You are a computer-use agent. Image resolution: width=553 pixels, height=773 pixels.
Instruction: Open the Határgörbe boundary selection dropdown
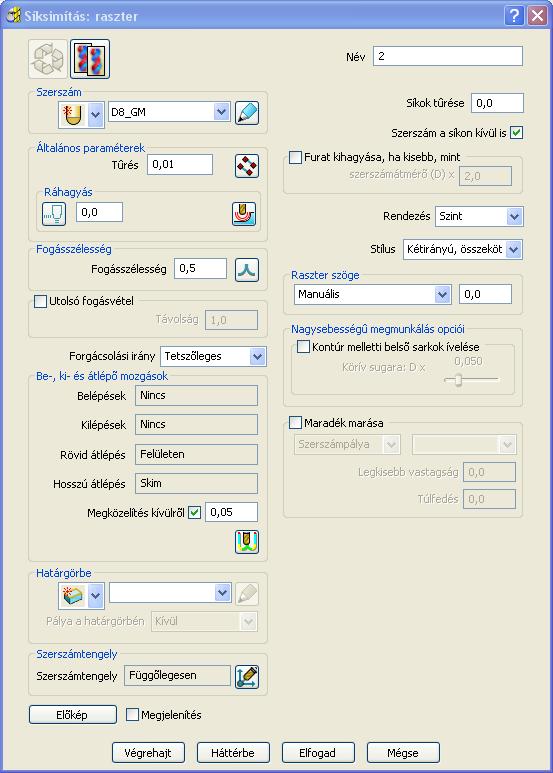[222, 593]
